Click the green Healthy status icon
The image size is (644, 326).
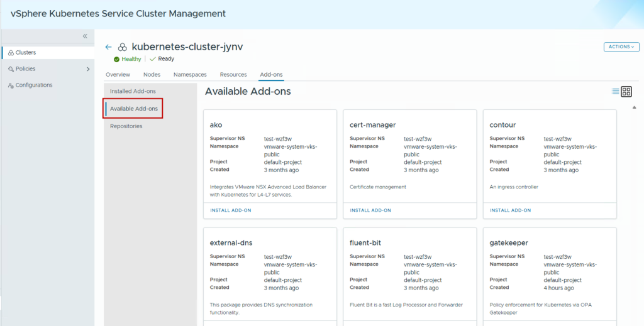click(x=116, y=60)
